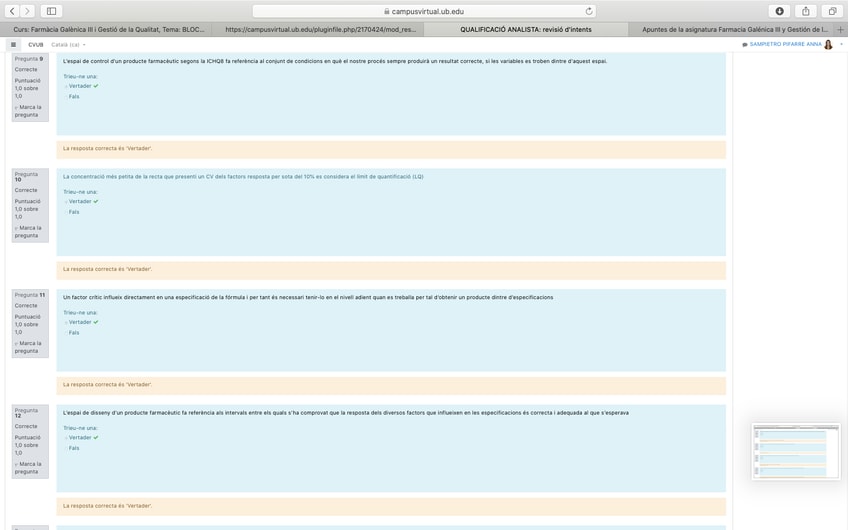Image resolution: width=848 pixels, height=530 pixels.
Task: Click the CVUB home link
Action: tap(36, 44)
